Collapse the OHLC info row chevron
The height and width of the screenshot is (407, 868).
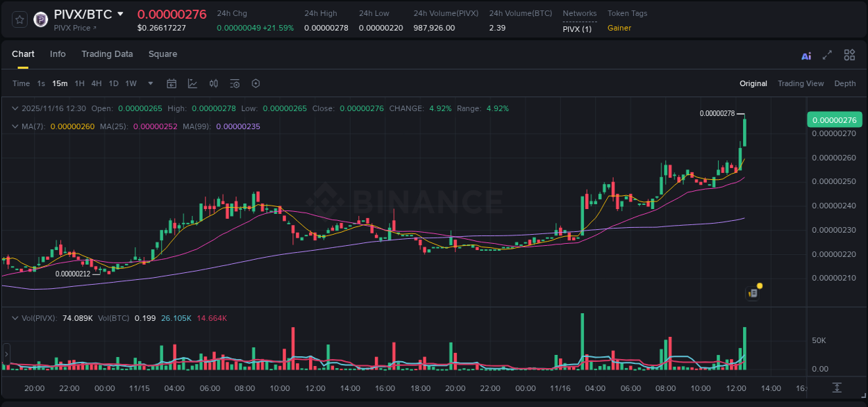(15, 108)
